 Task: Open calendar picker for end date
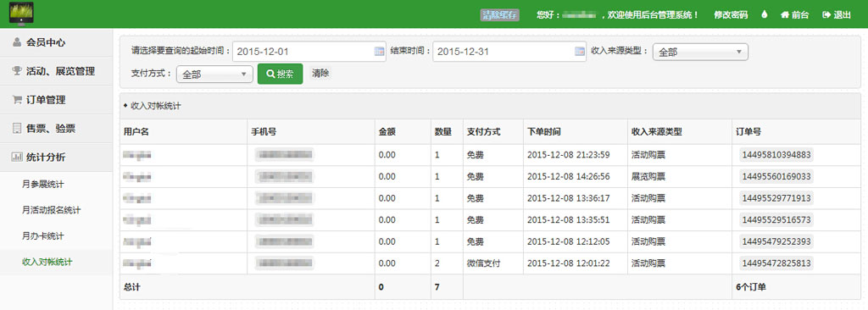580,52
